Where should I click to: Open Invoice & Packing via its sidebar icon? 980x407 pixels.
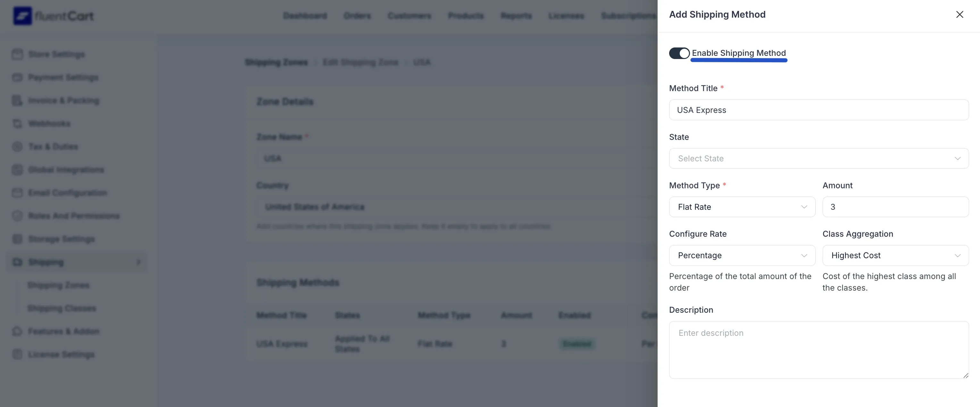pos(17,100)
